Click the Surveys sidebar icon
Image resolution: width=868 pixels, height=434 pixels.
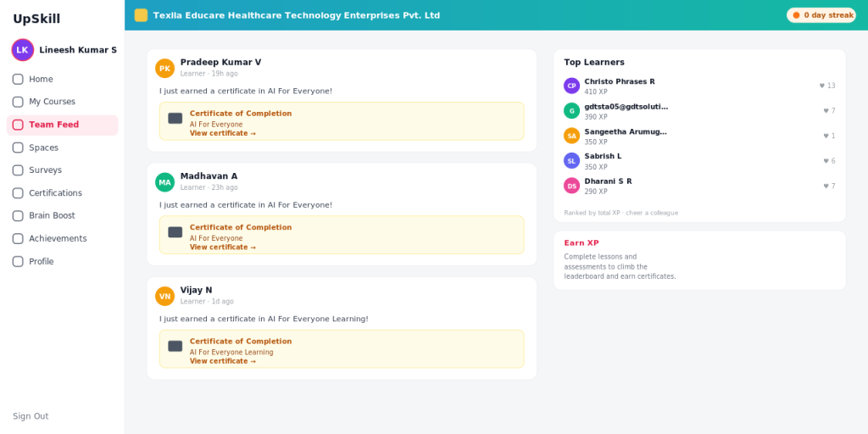[18, 170]
